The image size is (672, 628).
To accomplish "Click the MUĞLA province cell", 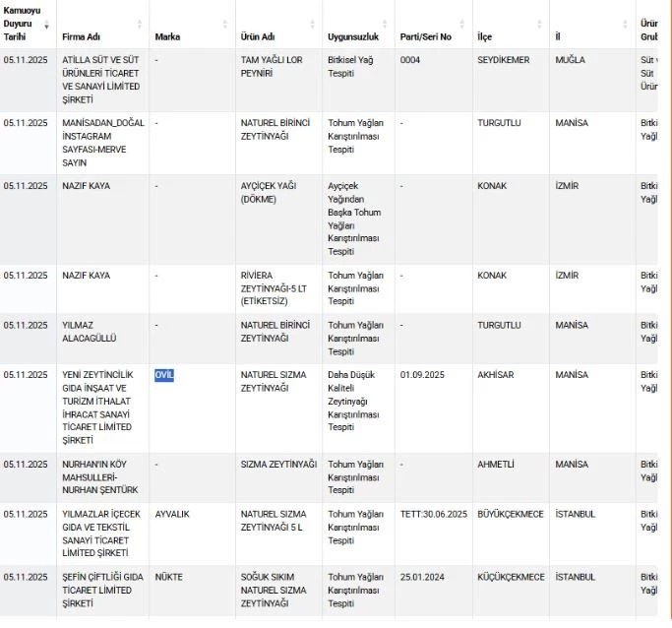I will click(570, 60).
